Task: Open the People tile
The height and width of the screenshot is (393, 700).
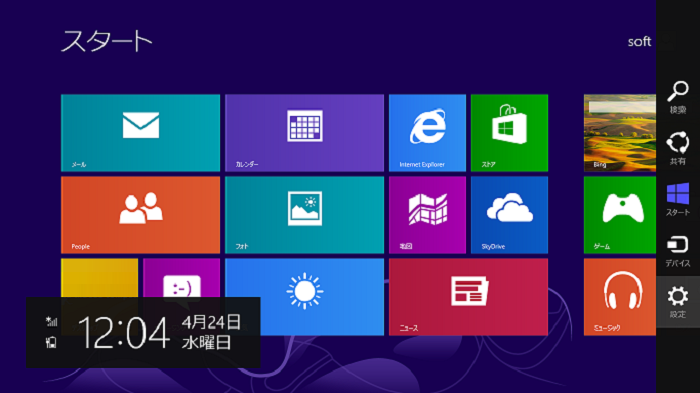Action: (140, 215)
